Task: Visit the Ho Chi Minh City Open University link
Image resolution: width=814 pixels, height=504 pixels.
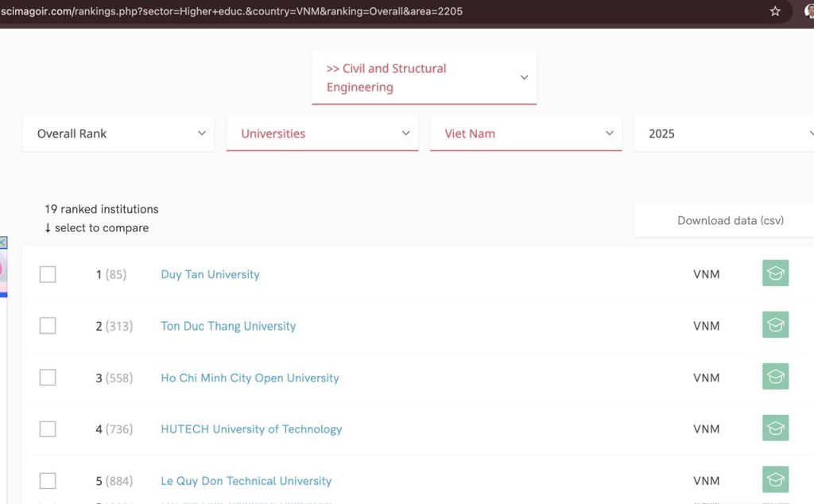Action: (250, 378)
